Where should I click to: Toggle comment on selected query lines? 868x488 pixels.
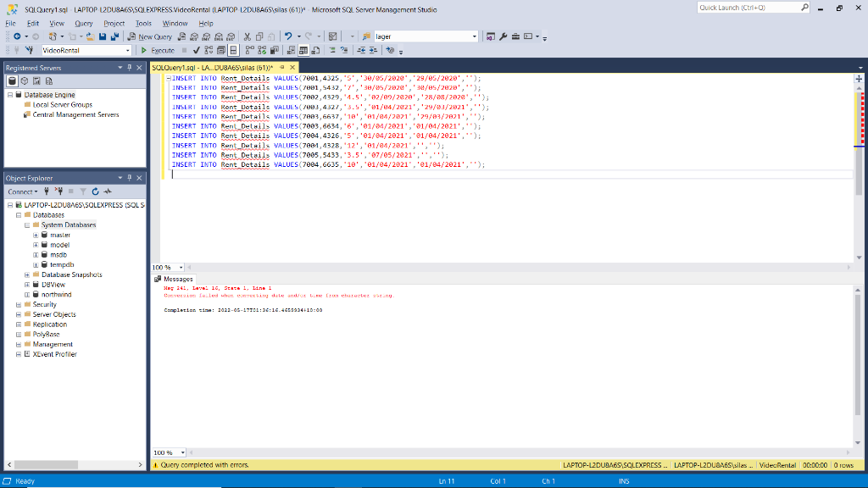click(332, 49)
